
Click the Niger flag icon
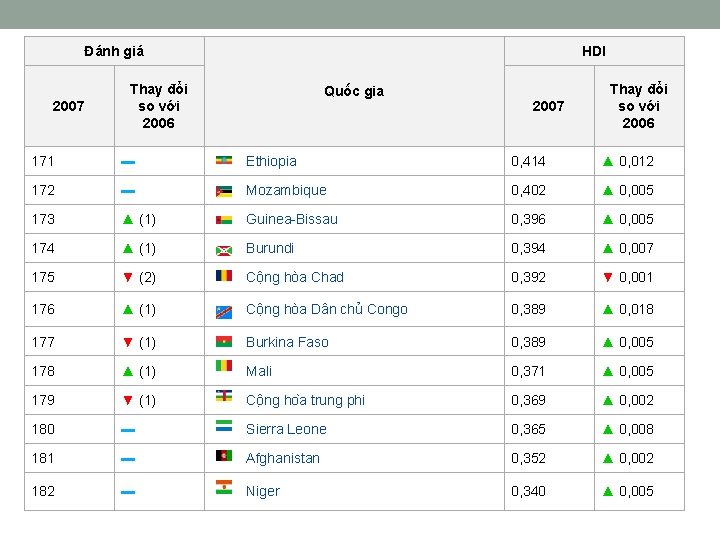[225, 488]
